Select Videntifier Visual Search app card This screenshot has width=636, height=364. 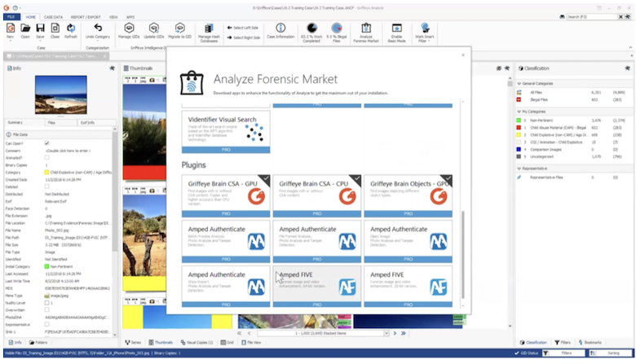point(226,132)
